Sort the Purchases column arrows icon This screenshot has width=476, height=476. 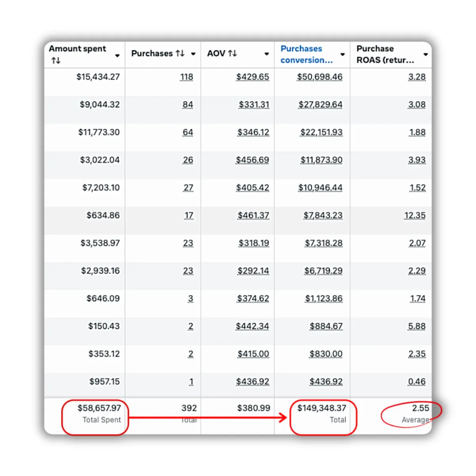pos(180,53)
